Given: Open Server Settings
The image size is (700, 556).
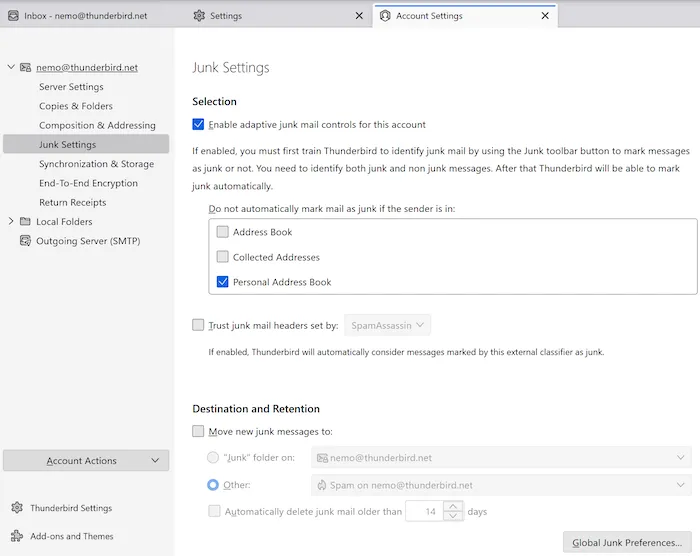Looking at the screenshot, I should [71, 87].
